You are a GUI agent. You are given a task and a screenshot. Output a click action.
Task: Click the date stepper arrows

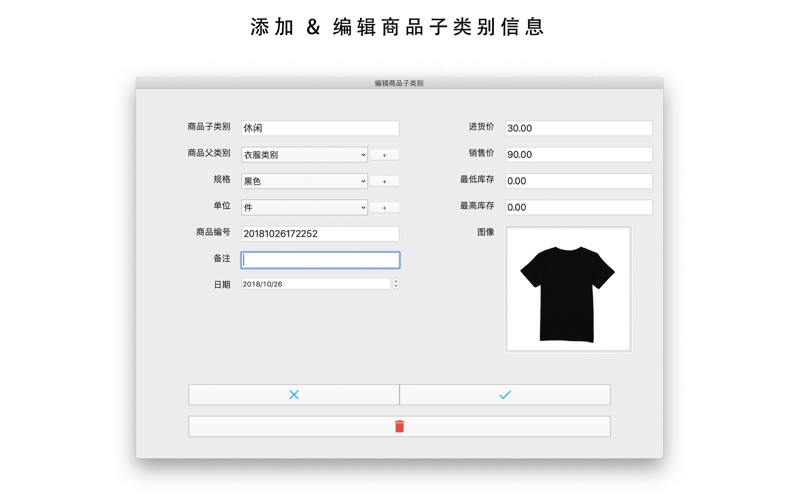tap(396, 284)
